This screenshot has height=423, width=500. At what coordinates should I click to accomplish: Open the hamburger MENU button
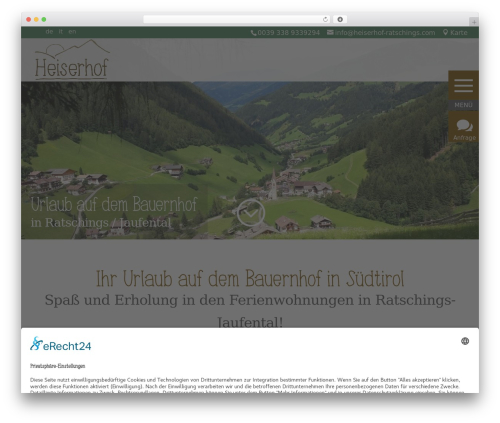463,85
